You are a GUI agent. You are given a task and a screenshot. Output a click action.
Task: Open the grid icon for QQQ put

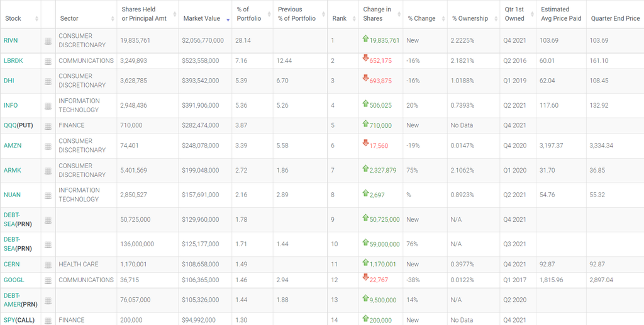tap(48, 126)
